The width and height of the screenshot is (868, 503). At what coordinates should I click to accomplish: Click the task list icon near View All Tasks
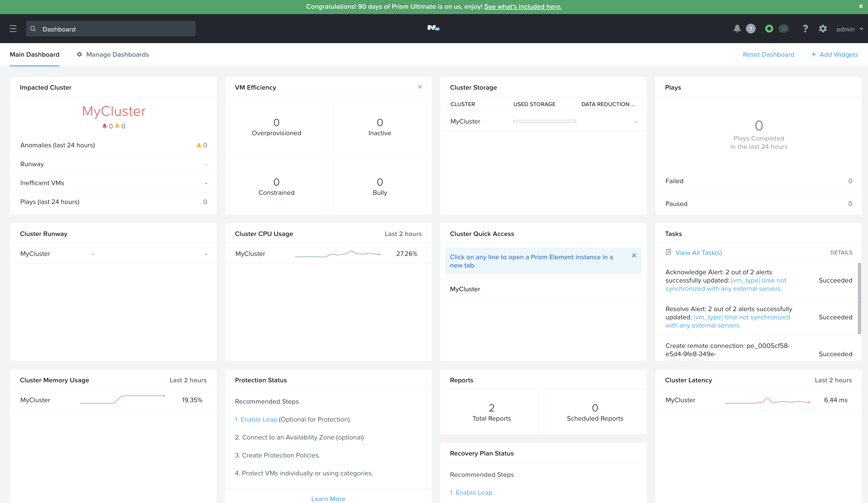(x=668, y=252)
